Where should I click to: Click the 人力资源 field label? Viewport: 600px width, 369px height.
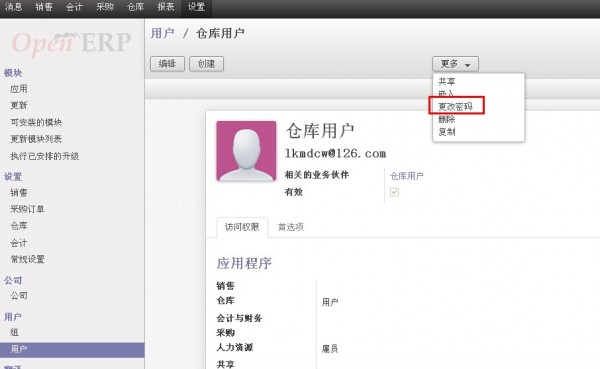point(235,347)
